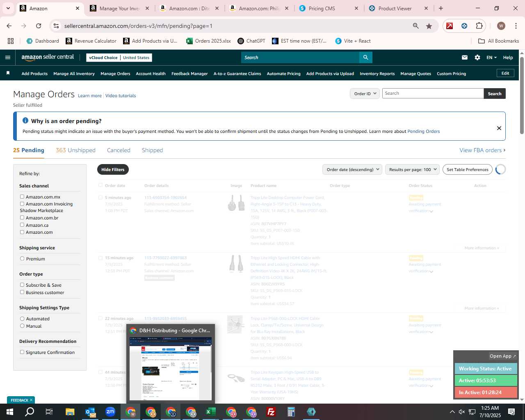Open the notification center icon
This screenshot has height=420, width=525.
[x=511, y=412]
